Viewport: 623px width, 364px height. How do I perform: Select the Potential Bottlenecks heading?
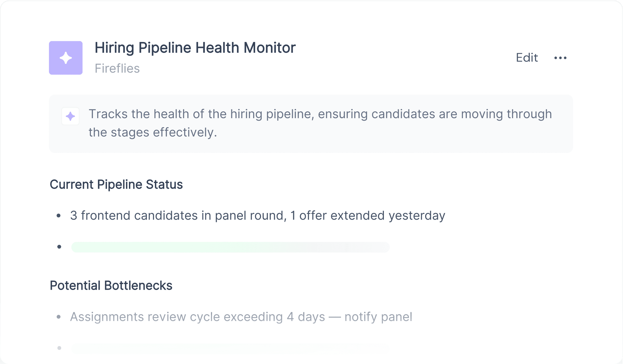click(111, 285)
